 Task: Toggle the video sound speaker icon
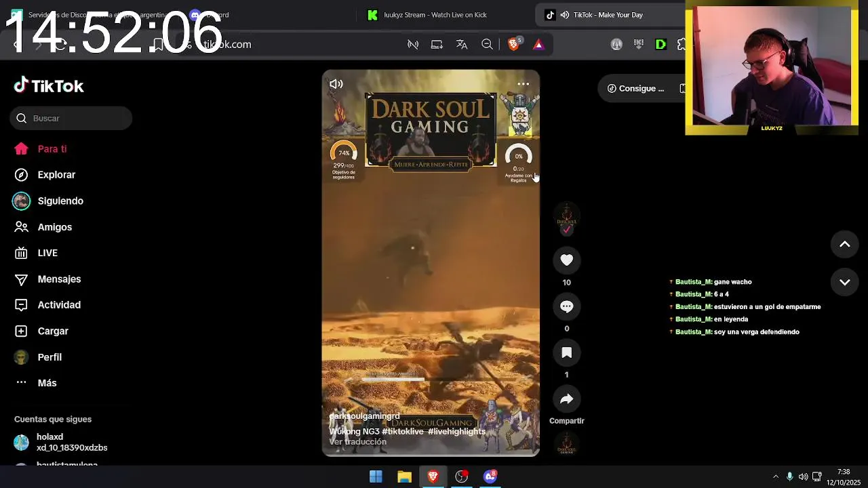[x=336, y=84]
